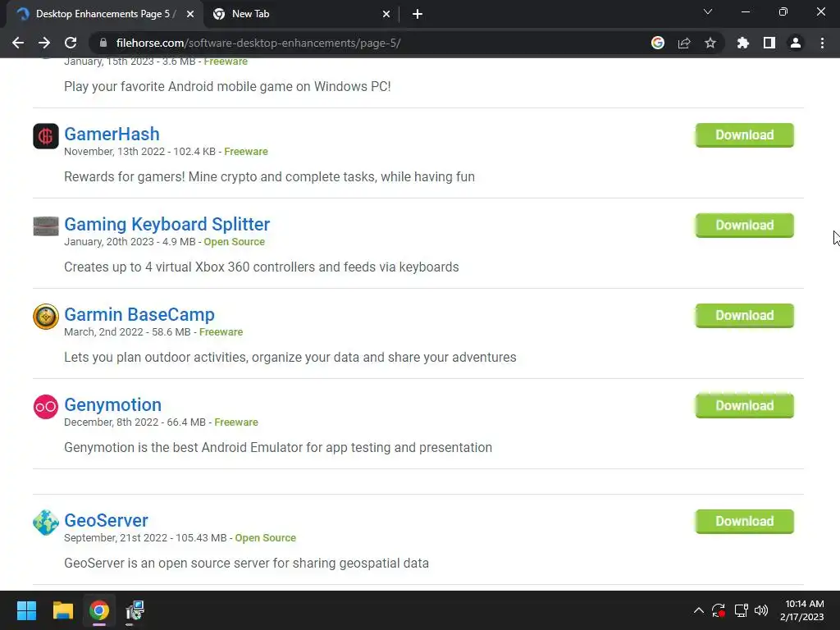840x630 pixels.
Task: Open File Explorer from taskbar
Action: (x=62, y=610)
